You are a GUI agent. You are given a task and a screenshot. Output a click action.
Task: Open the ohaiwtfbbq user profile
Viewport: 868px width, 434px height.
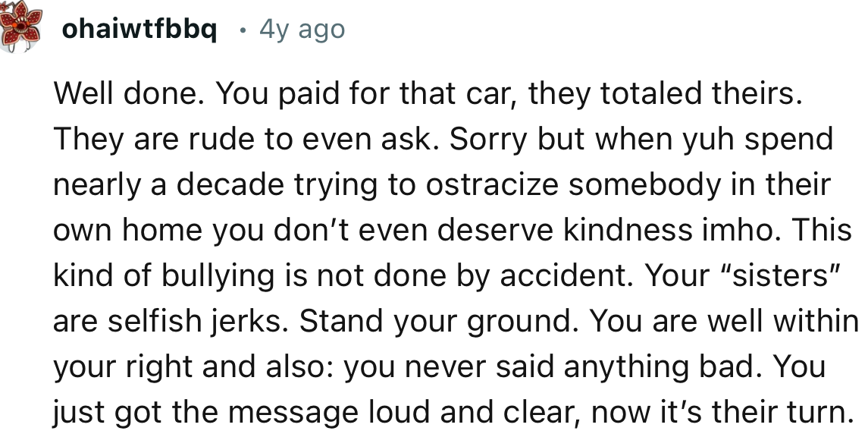[x=139, y=30]
